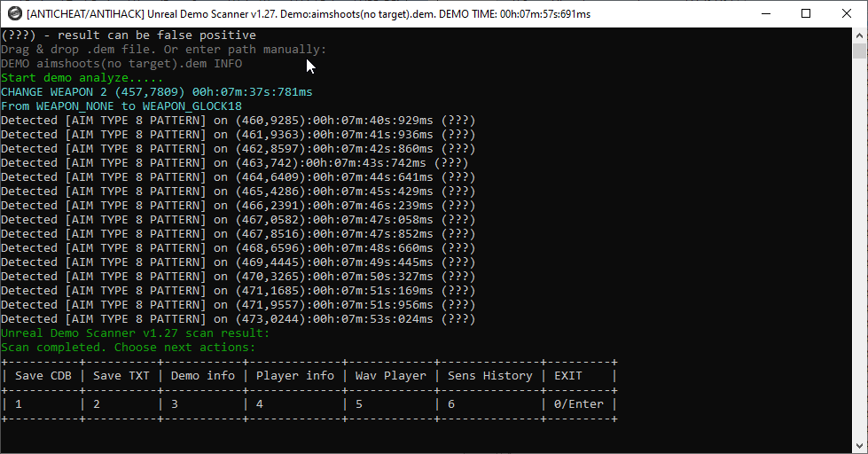Image resolution: width=868 pixels, height=454 pixels.
Task: Select 'Save TXT' table cell
Action: pyautogui.click(x=121, y=376)
